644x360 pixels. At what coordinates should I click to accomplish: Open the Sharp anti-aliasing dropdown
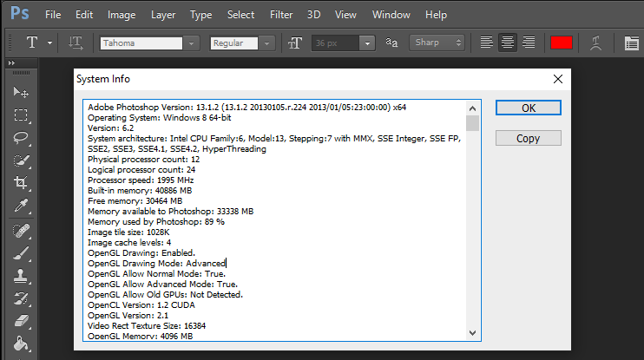click(x=437, y=43)
